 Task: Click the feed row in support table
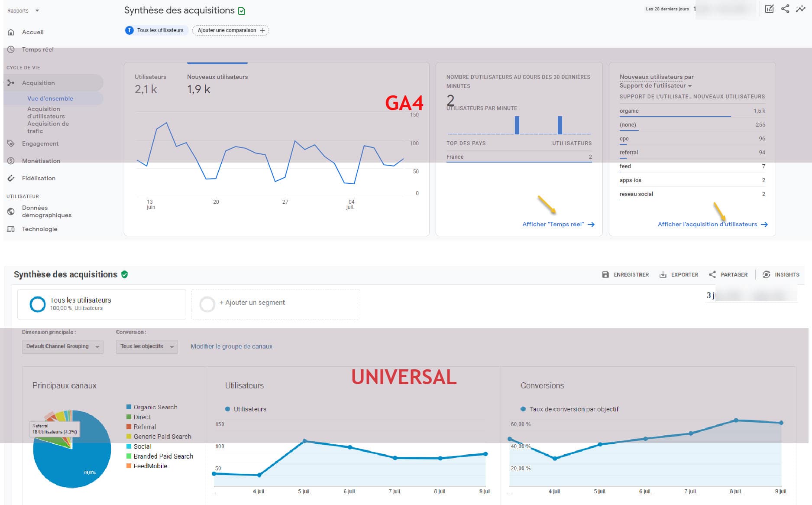click(x=692, y=166)
